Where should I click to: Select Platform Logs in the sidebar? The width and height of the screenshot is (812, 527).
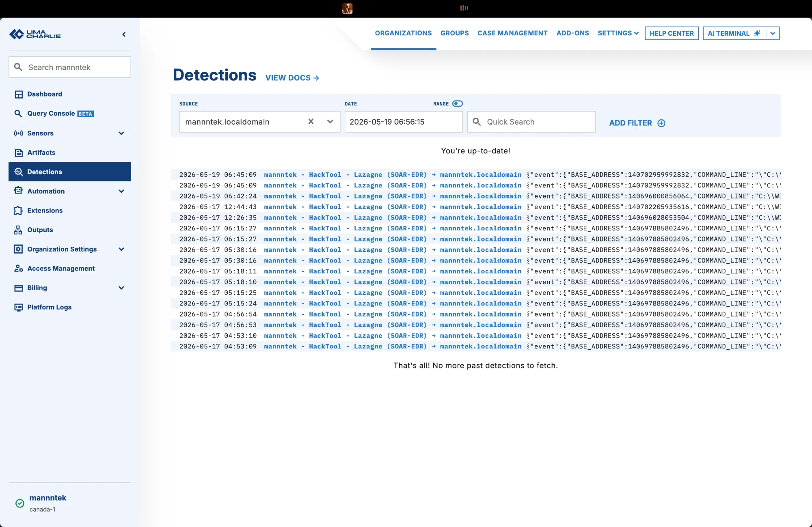[70, 307]
